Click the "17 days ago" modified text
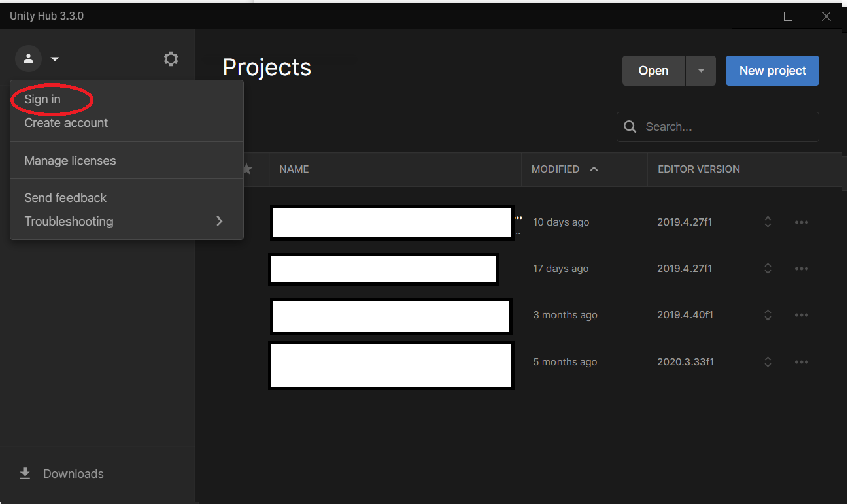This screenshot has height=504, width=848. (561, 269)
